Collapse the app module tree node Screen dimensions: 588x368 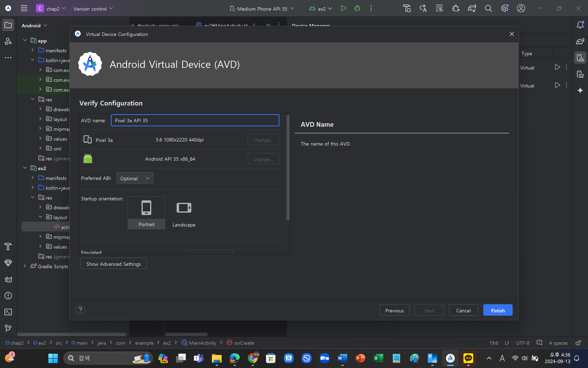25,40
